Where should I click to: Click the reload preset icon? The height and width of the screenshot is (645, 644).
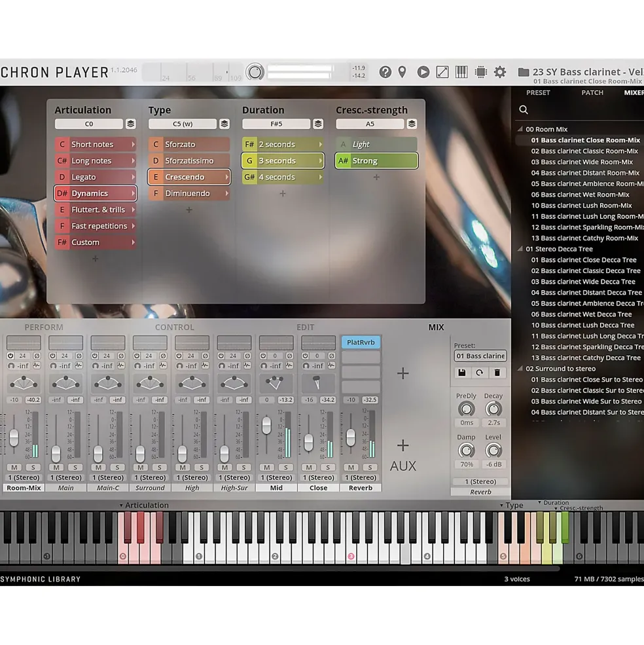[480, 373]
